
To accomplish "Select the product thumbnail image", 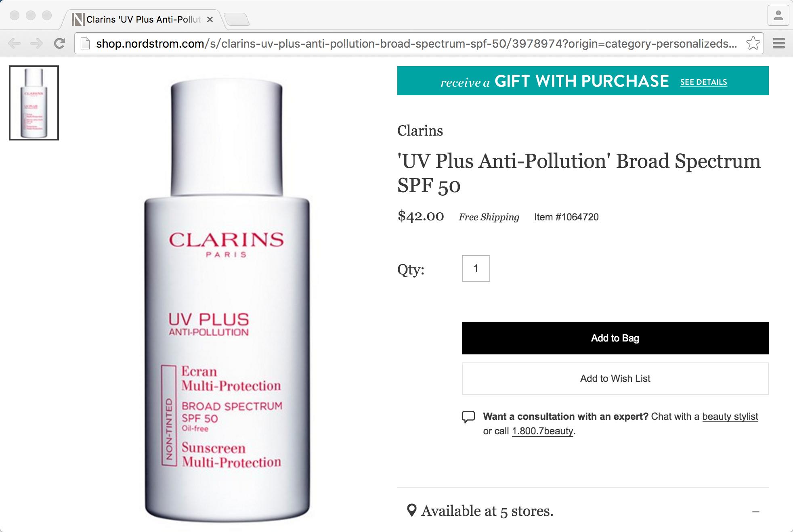I will pos(34,103).
